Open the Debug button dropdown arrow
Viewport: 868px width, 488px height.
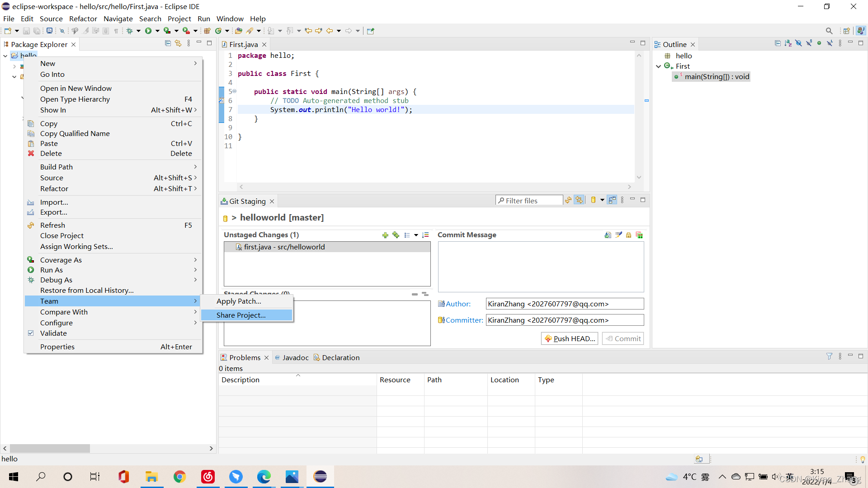pos(138,31)
